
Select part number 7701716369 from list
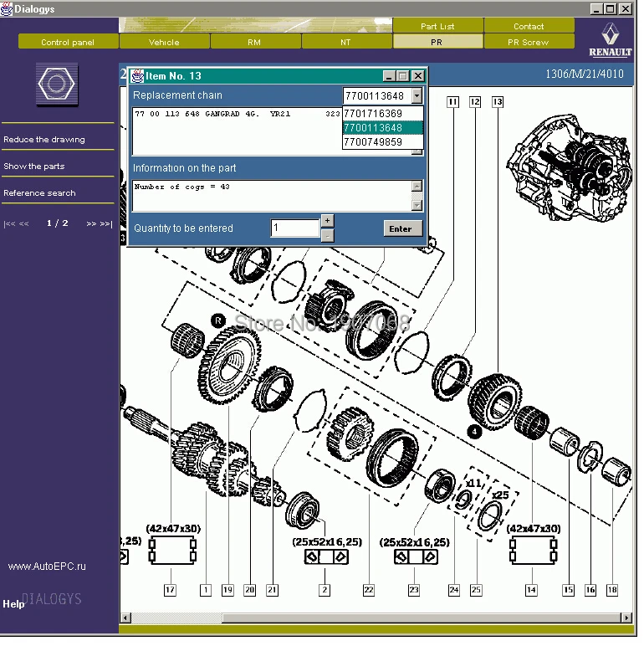tap(382, 114)
